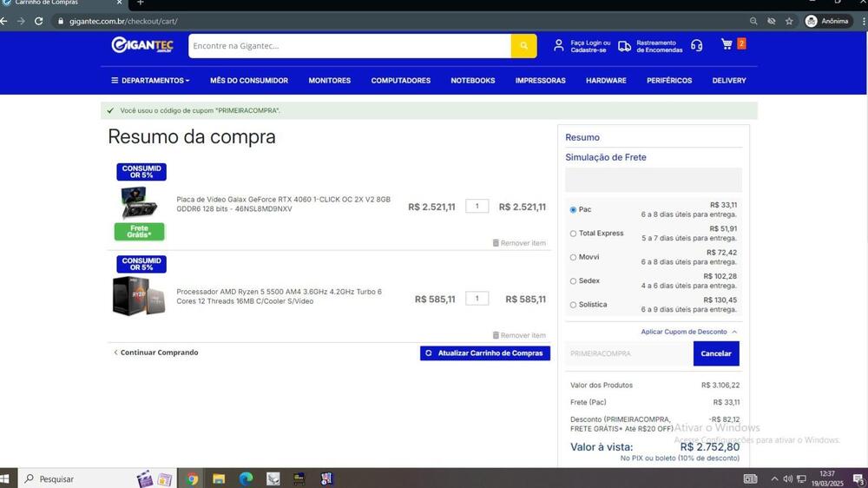The width and height of the screenshot is (868, 488).
Task: Click the refresh icon in Atualizar Carrinho button
Action: 429,353
